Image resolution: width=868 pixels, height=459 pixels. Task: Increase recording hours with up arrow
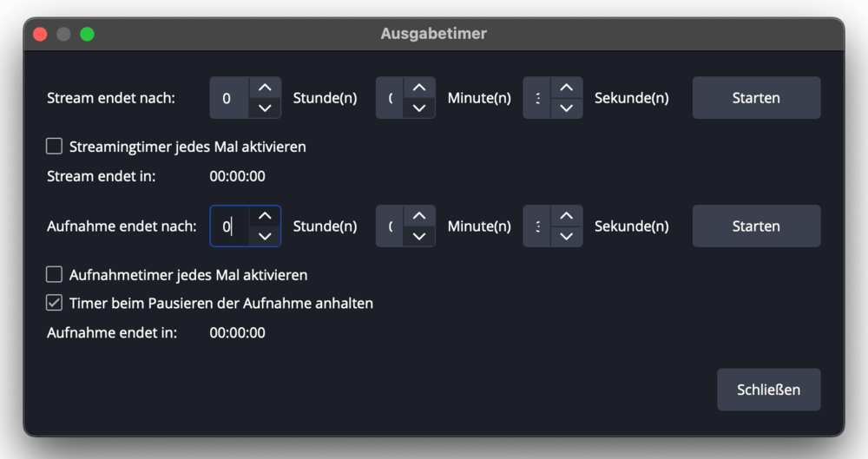coord(265,216)
